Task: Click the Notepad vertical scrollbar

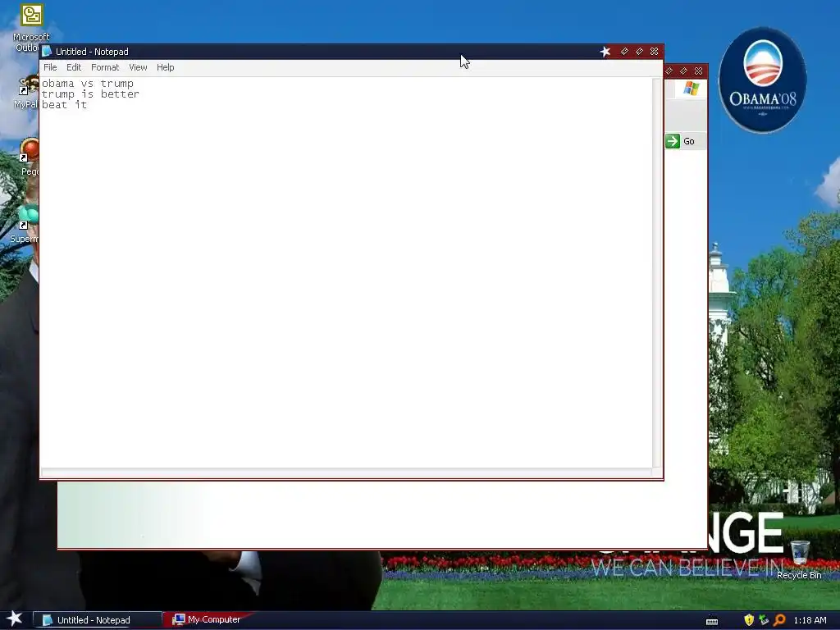Action: point(656,272)
